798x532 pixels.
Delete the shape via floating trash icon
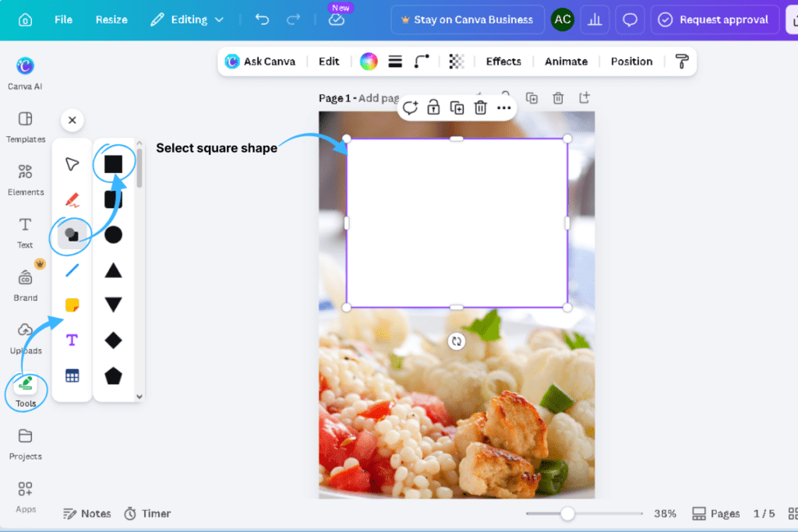point(480,107)
